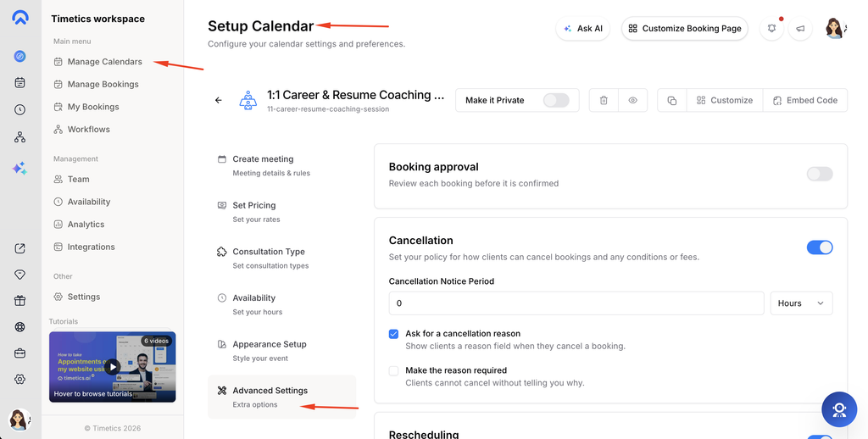Image resolution: width=868 pixels, height=439 pixels.
Task: Click the Cancellation Notice Period field
Action: 576,303
